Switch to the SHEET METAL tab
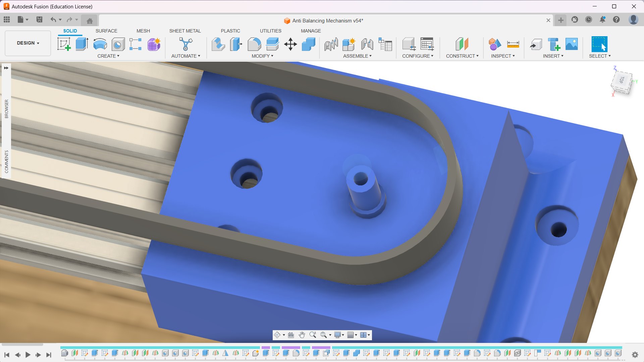Screen dimensions: 644x362 click(x=185, y=31)
